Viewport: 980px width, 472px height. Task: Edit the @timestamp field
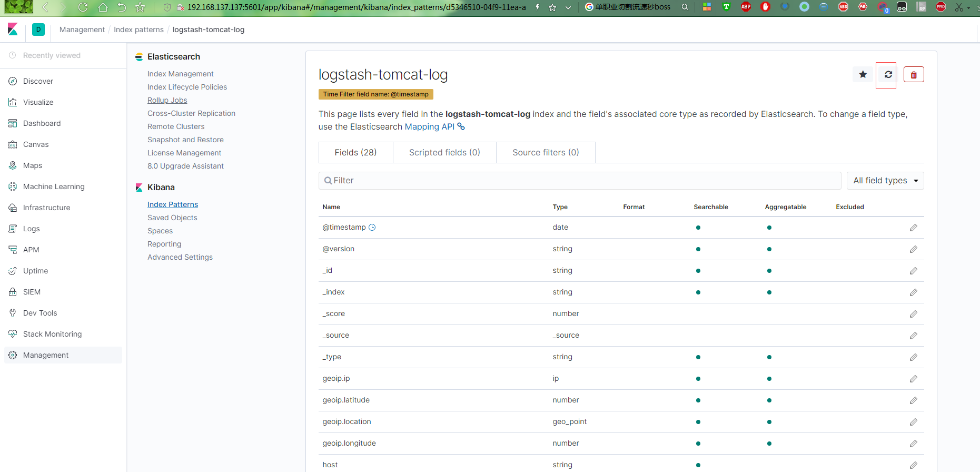click(913, 228)
